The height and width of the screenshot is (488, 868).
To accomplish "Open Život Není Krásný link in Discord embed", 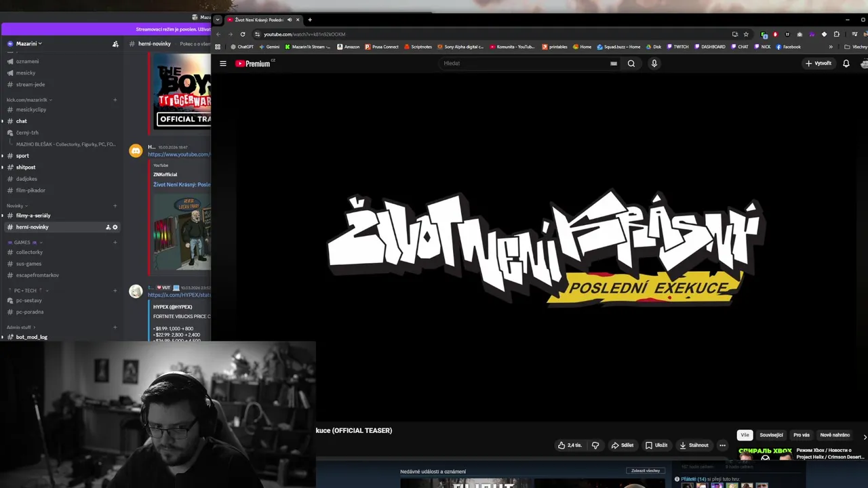I will [x=182, y=184].
